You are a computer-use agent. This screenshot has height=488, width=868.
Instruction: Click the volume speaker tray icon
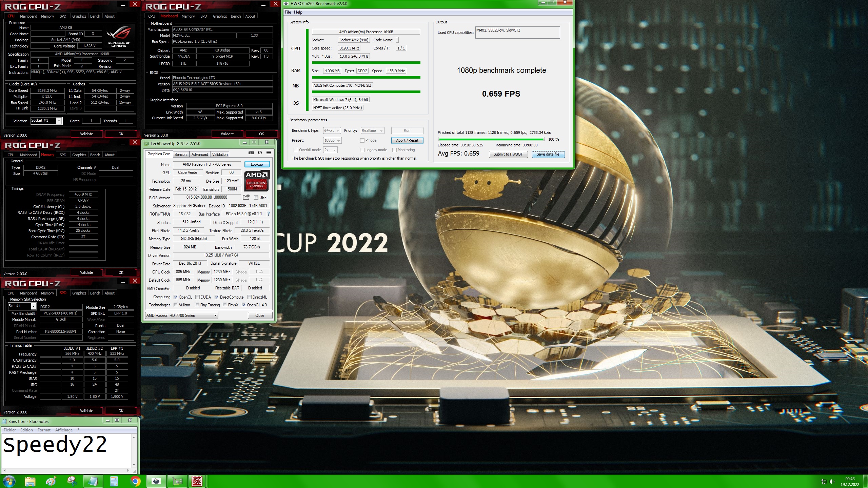coord(832,482)
